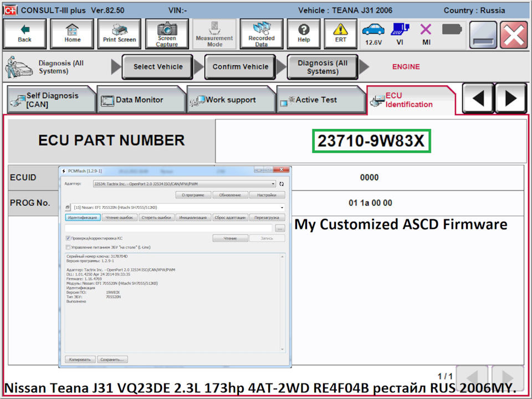The image size is (532, 399).
Task: Click the grey battery level icon
Action: 452,29
